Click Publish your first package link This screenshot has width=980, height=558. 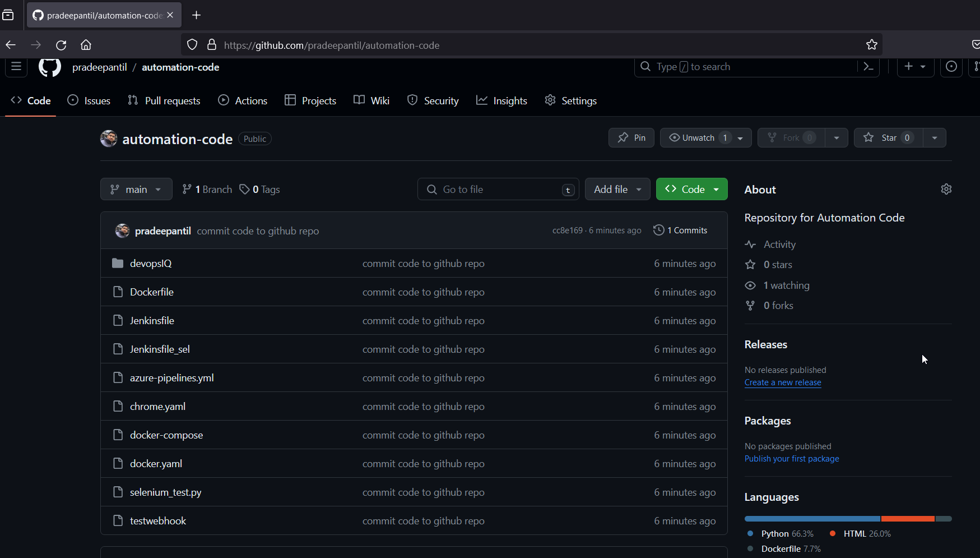(x=792, y=459)
